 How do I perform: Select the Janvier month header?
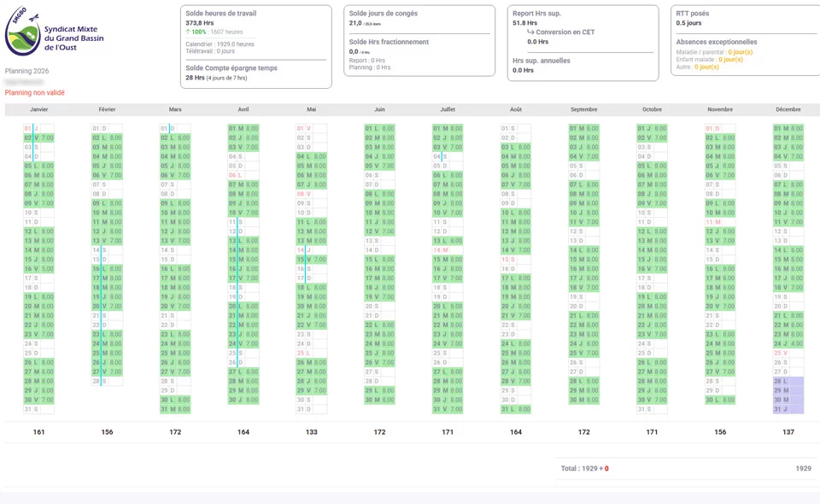point(38,109)
